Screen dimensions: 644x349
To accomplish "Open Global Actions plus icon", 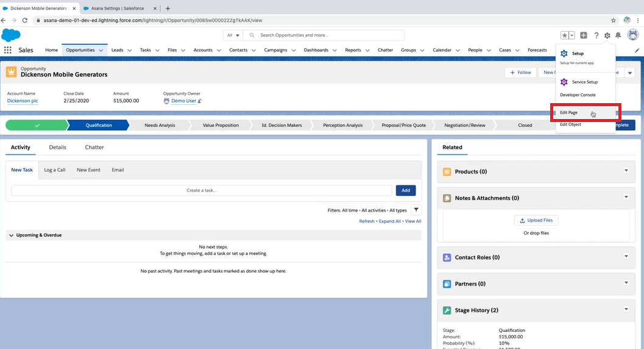I will click(584, 35).
